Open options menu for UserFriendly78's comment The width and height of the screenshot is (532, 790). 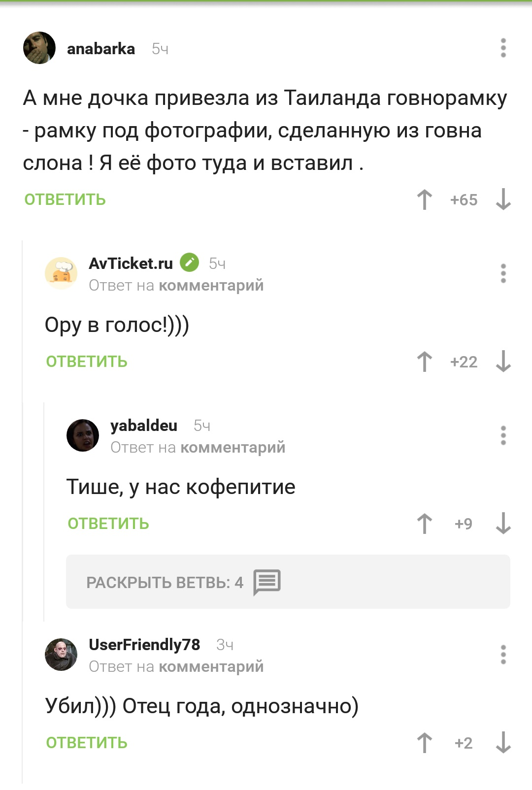[x=503, y=655]
